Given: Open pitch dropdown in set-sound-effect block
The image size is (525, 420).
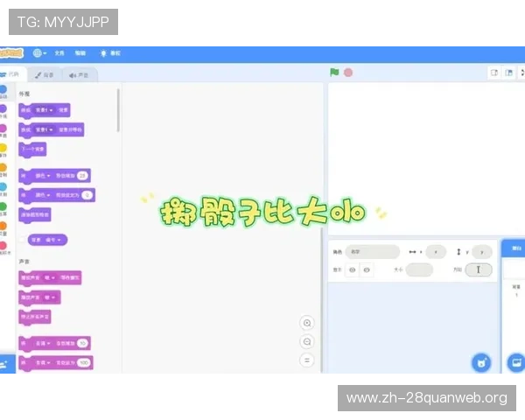Looking at the screenshot, I should 43,363.
